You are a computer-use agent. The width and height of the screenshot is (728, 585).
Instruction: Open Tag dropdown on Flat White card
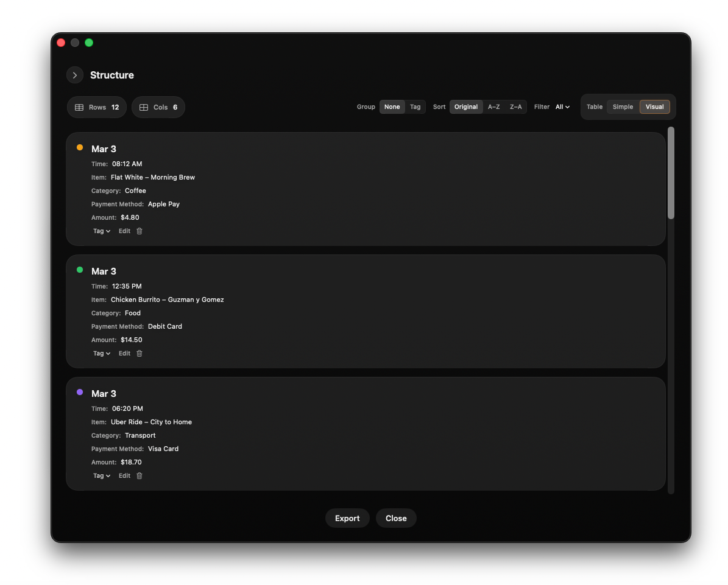(102, 231)
